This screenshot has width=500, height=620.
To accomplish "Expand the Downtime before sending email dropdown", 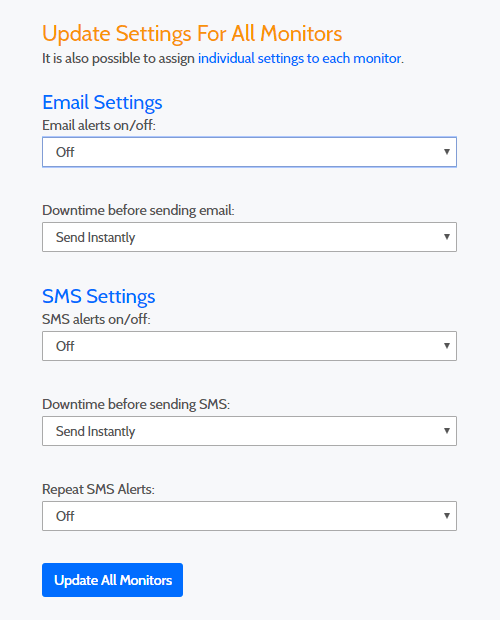I will click(x=249, y=237).
